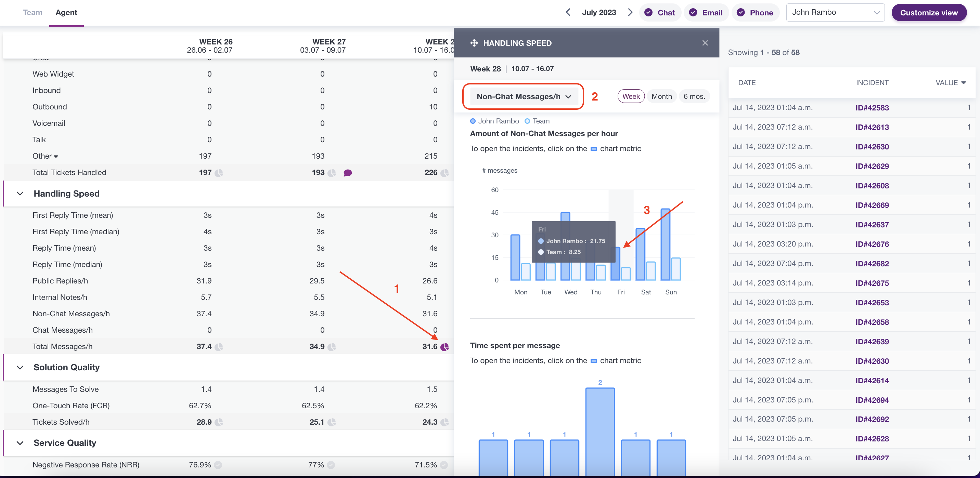Switch to the Team tab

tap(33, 12)
